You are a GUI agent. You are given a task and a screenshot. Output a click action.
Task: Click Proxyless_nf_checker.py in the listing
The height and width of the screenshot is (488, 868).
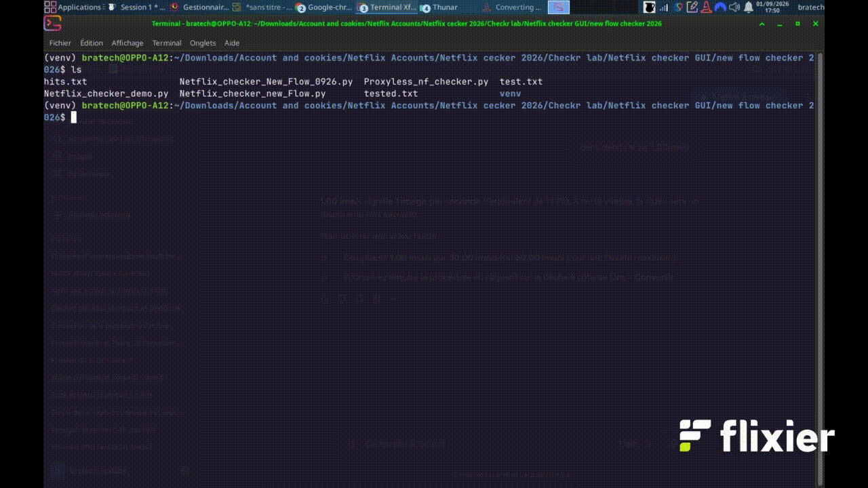click(427, 82)
